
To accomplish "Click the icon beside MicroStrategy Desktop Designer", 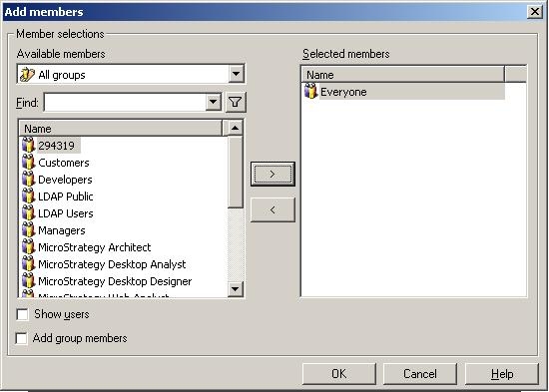I will [x=28, y=281].
